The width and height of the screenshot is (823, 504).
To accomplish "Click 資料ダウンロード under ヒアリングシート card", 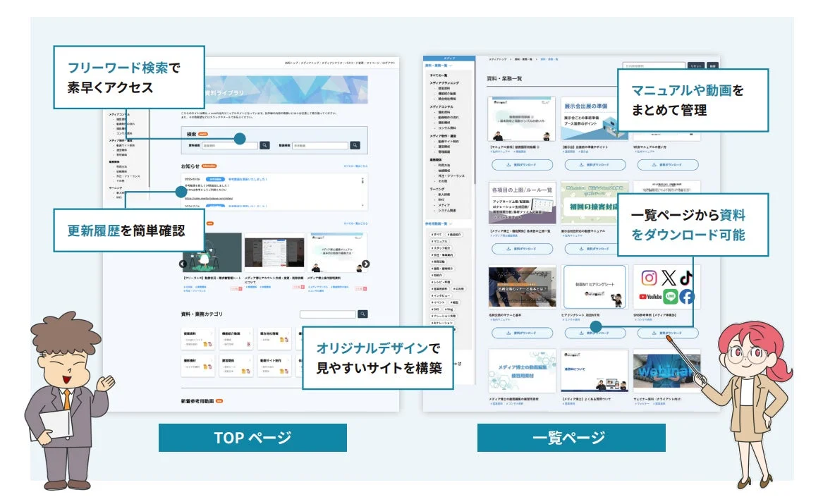I will point(595,333).
